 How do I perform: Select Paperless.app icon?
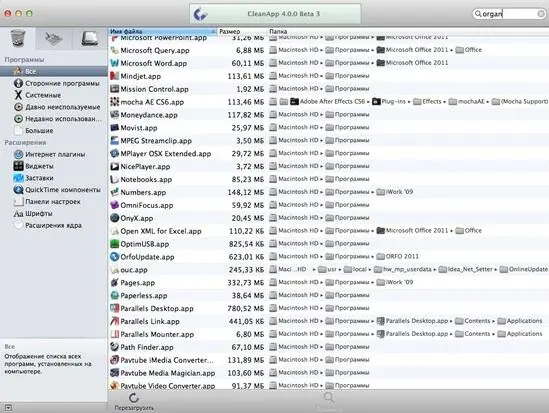(x=114, y=296)
